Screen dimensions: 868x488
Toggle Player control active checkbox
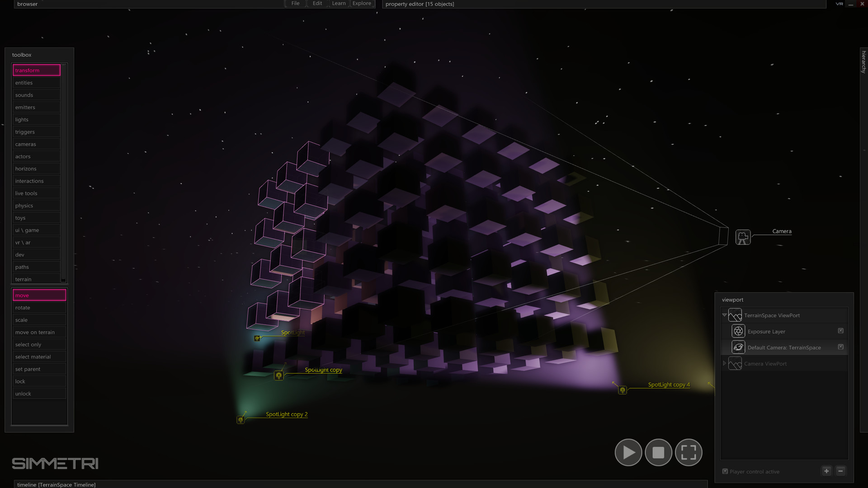click(725, 471)
